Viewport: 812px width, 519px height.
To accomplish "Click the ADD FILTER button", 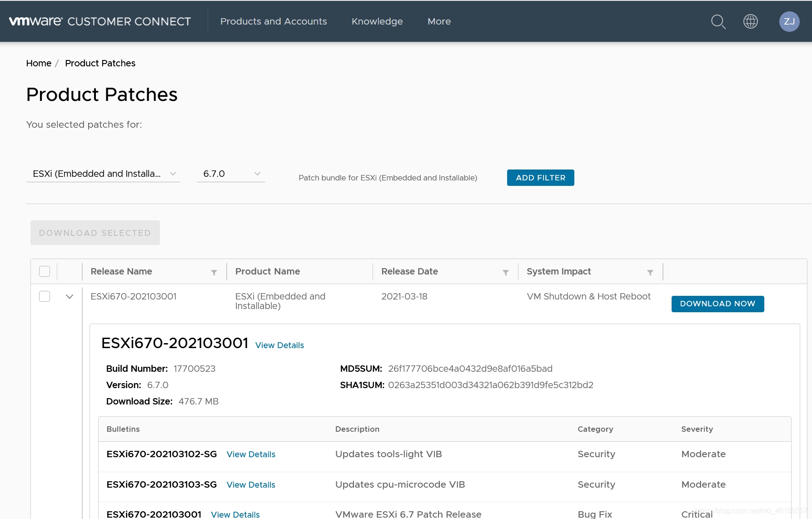I will 541,178.
